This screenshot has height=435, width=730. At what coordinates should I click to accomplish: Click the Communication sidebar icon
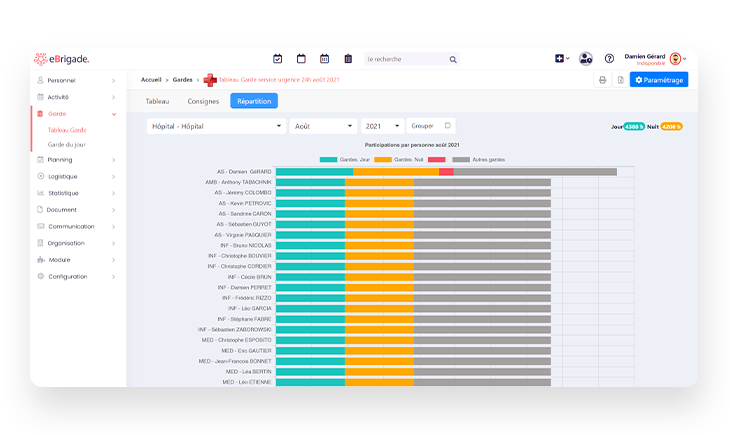pos(40,226)
